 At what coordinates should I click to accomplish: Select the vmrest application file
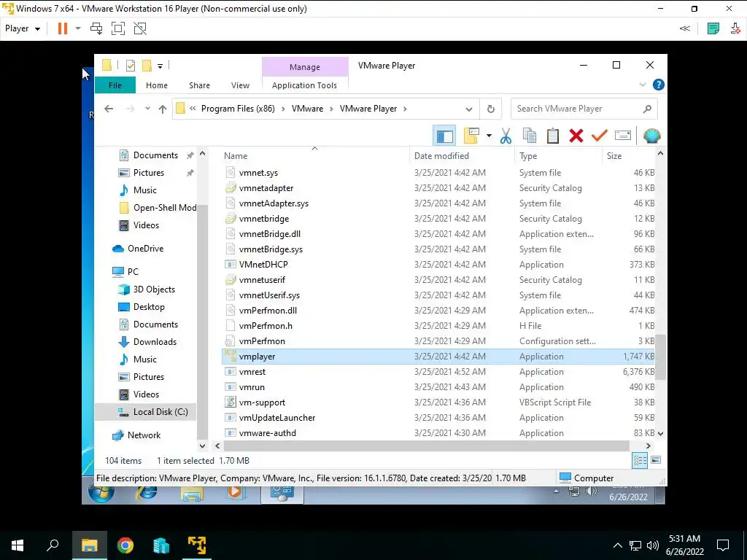(x=438, y=372)
